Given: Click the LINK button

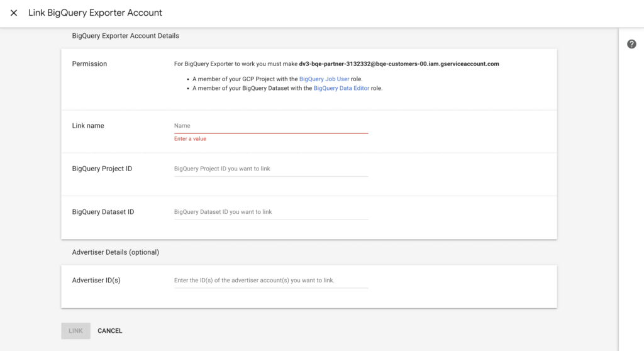Looking at the screenshot, I should 75,331.
